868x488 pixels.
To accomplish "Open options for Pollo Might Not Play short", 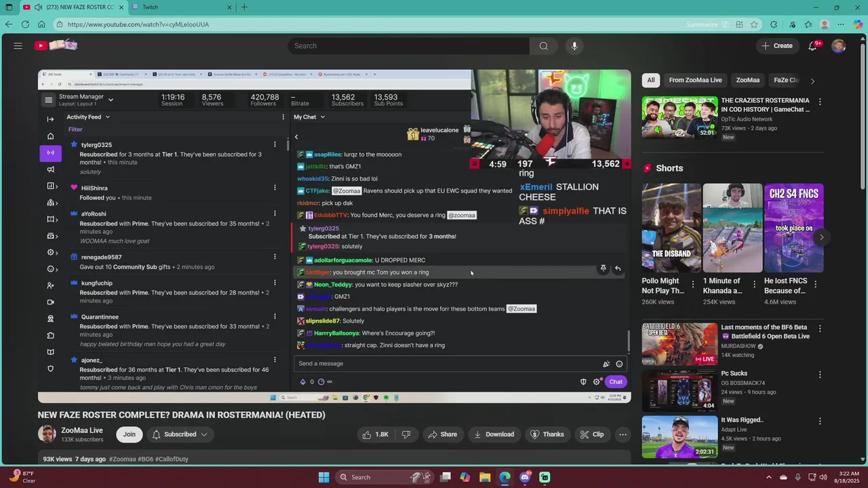I will 693,285.
